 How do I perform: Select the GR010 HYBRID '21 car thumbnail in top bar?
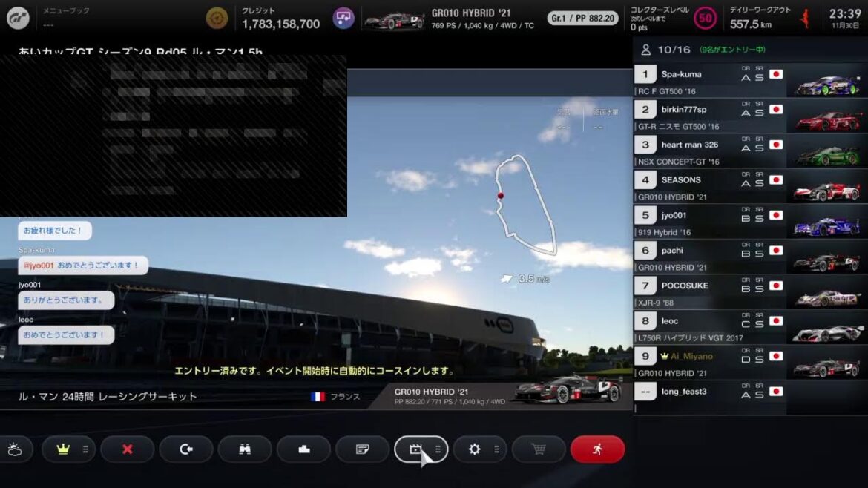click(x=394, y=21)
